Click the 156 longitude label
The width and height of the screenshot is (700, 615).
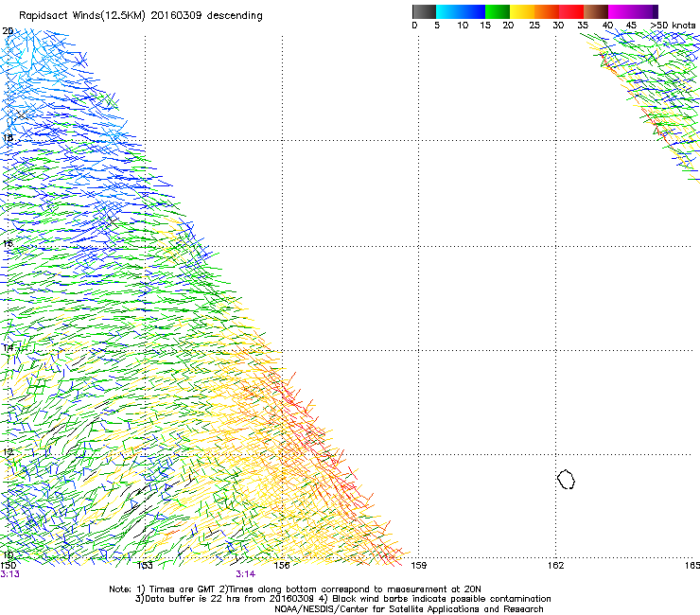tap(282, 566)
